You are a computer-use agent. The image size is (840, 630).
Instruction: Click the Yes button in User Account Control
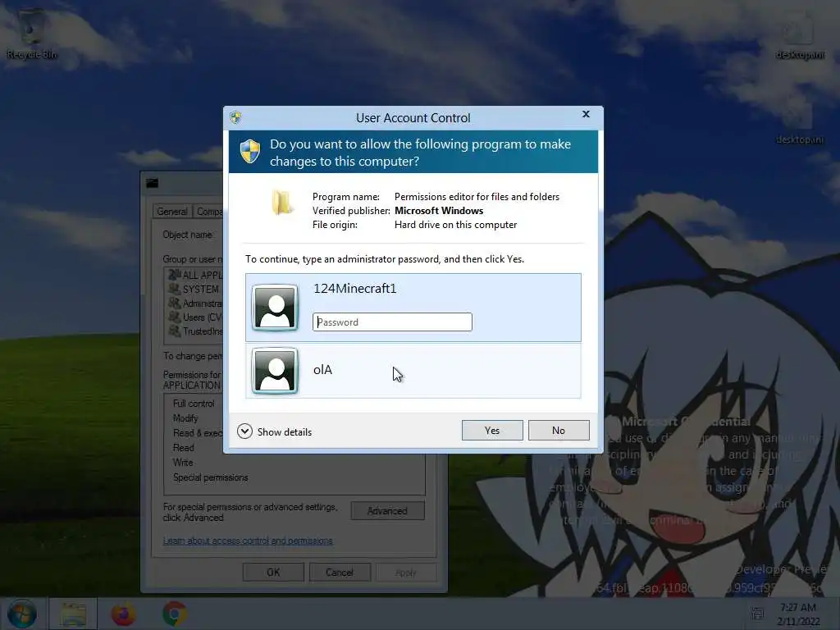pyautogui.click(x=492, y=430)
